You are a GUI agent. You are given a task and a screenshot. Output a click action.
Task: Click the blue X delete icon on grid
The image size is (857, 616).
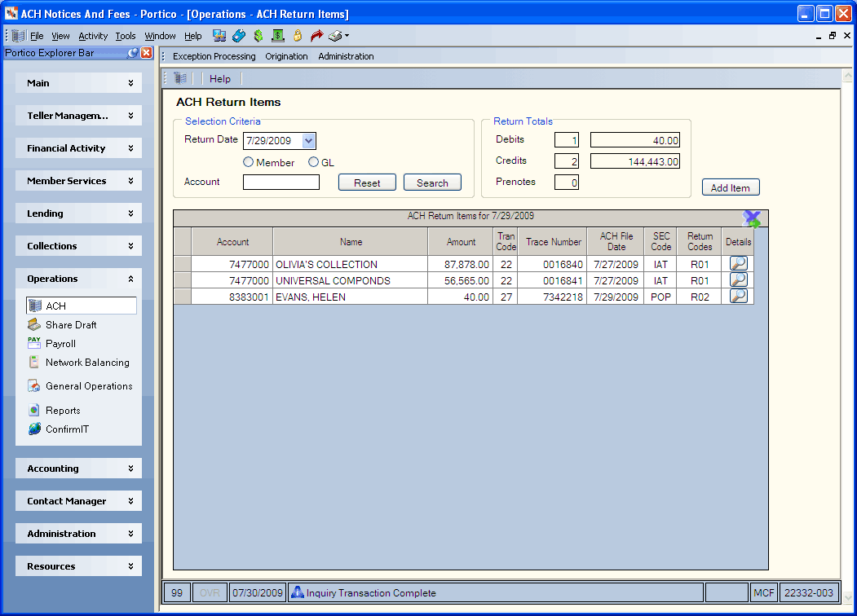[752, 219]
